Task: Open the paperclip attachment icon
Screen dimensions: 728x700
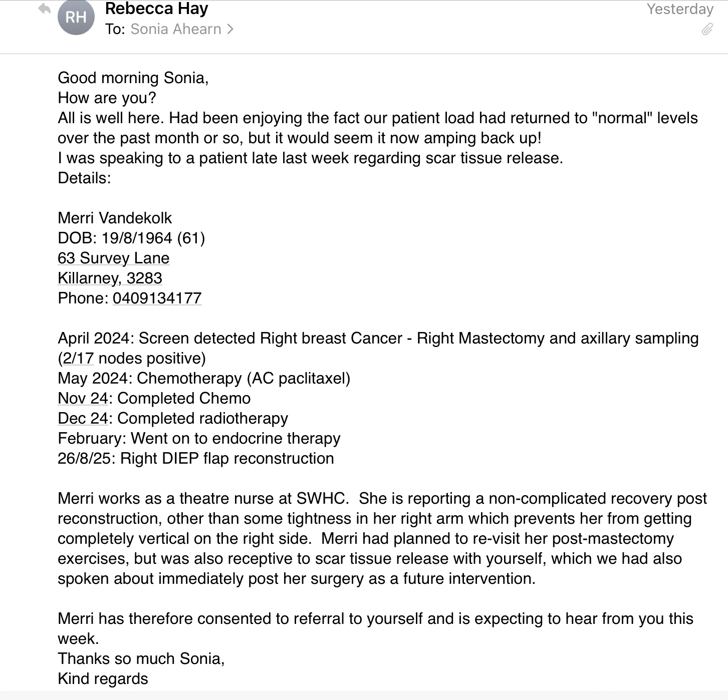Action: click(707, 30)
